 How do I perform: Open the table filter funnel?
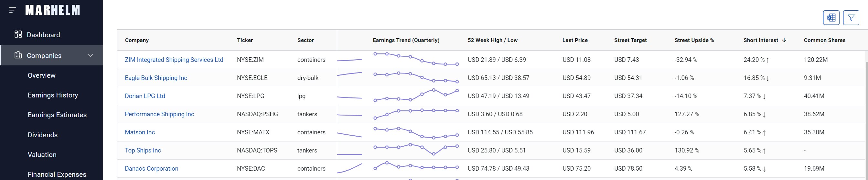[851, 17]
